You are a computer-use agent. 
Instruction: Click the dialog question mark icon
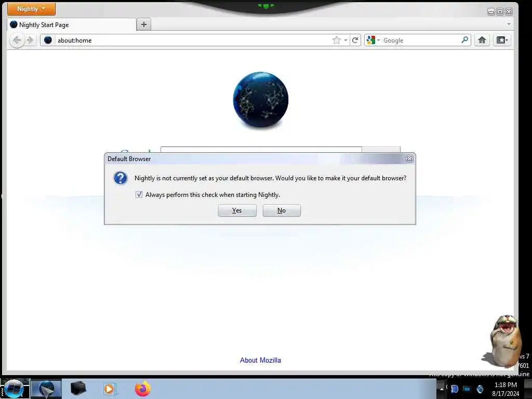[x=121, y=178]
